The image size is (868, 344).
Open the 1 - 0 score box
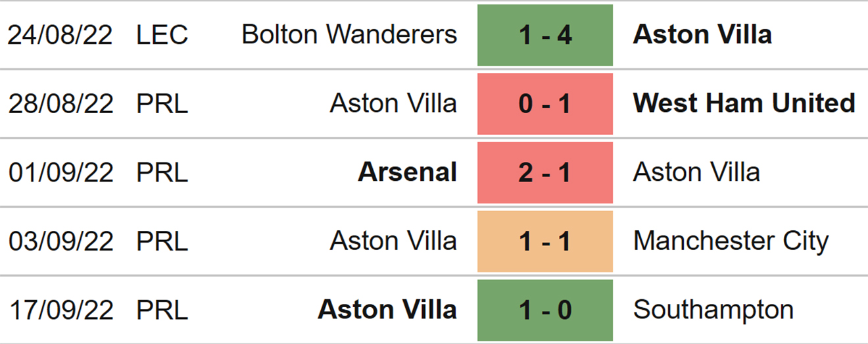click(545, 310)
